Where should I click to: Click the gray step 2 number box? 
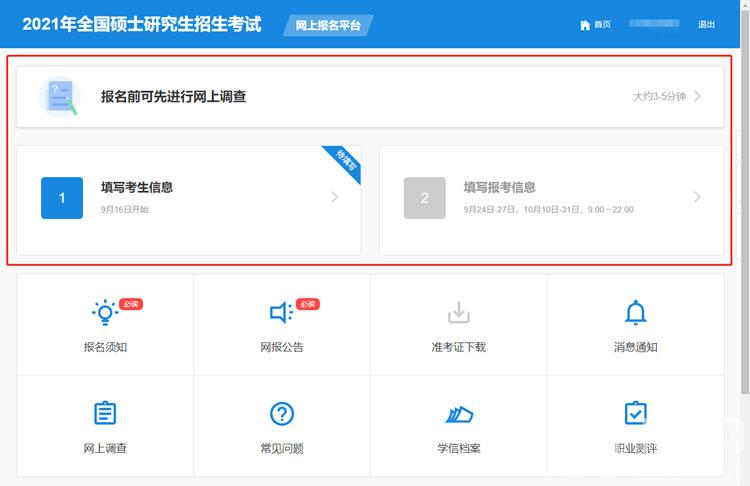click(x=425, y=198)
